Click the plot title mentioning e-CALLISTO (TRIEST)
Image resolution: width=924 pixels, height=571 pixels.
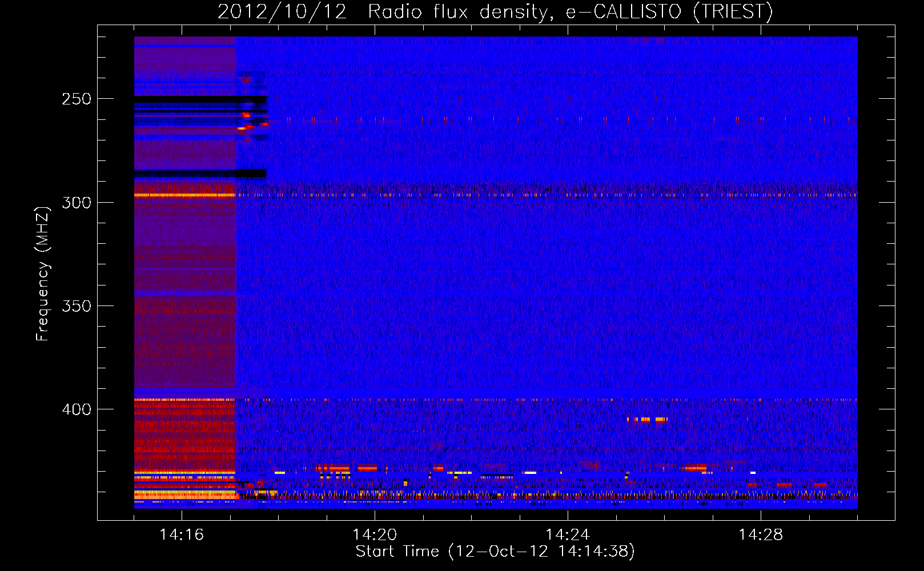pos(495,11)
